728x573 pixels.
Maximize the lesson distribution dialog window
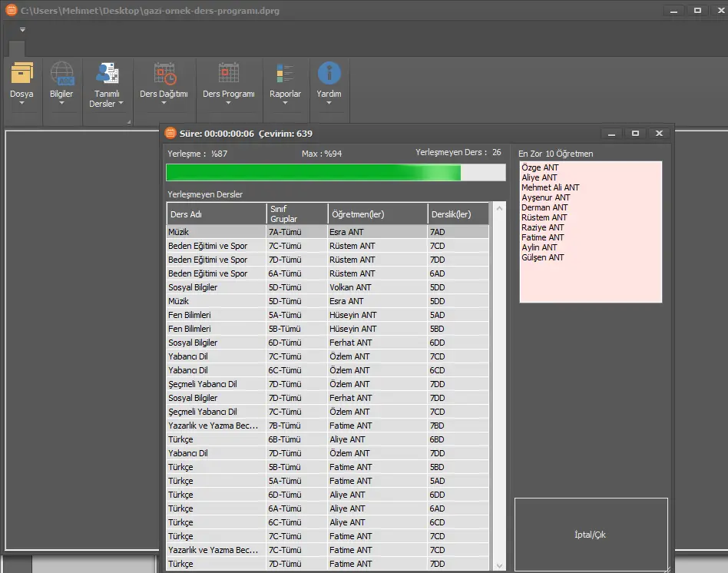tap(635, 133)
